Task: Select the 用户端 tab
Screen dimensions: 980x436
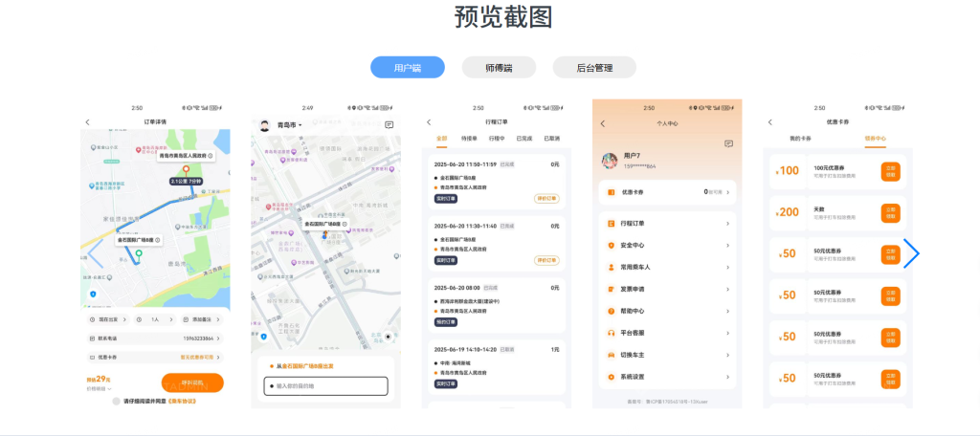Action: click(x=408, y=68)
